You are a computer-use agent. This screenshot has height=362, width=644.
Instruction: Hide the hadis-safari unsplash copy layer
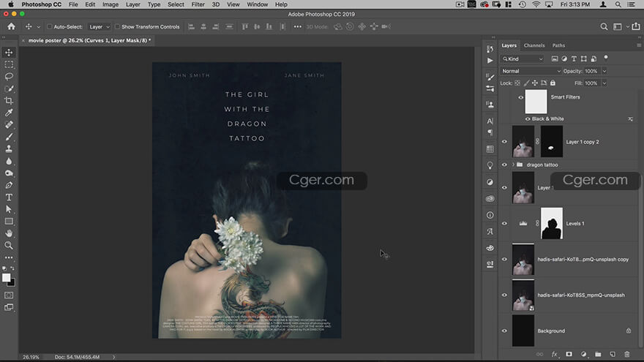click(504, 260)
